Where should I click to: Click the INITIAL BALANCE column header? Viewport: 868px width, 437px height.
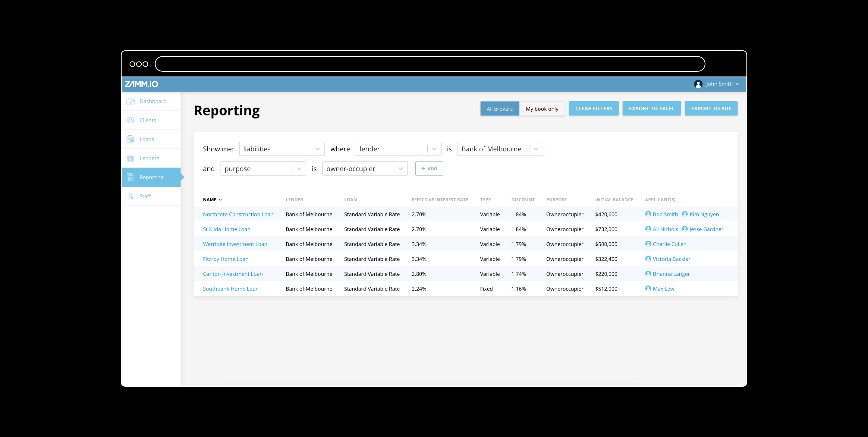[x=614, y=200]
